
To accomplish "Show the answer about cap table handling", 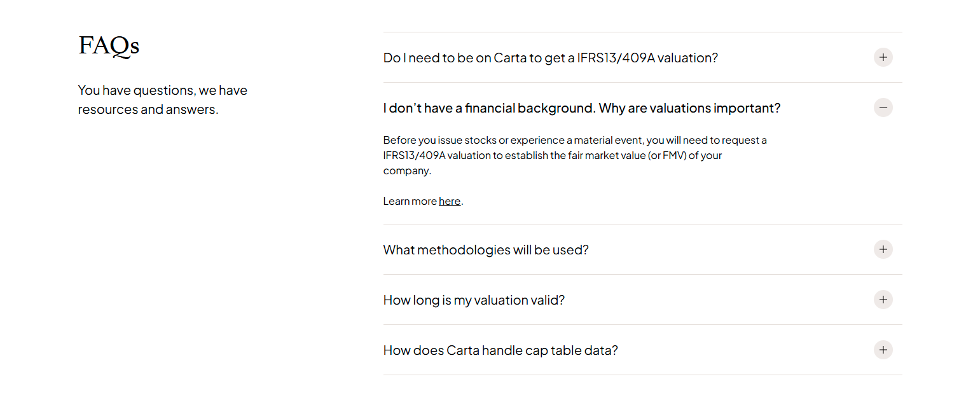I will 500,350.
